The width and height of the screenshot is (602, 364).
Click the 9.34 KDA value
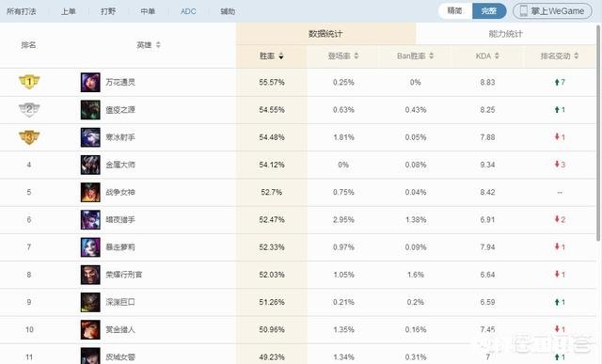[487, 165]
